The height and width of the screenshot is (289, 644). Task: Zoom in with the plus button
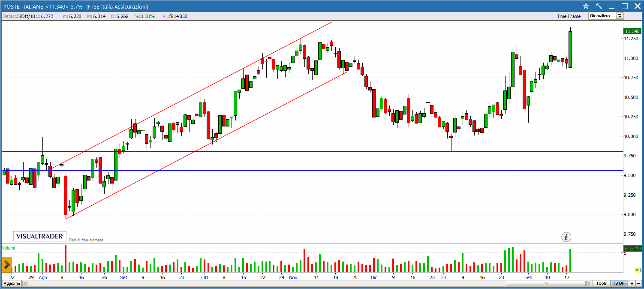pyautogui.click(x=632, y=283)
